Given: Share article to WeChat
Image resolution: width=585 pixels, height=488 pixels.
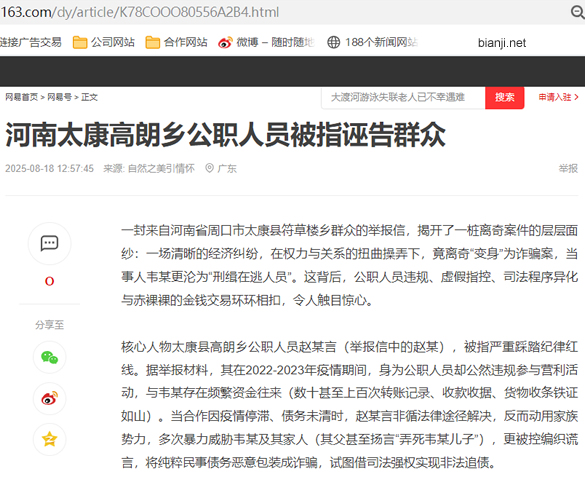Looking at the screenshot, I should click(x=50, y=357).
